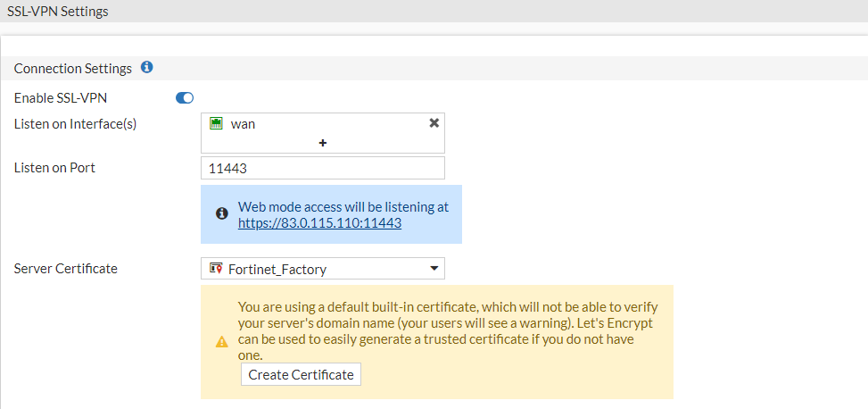Viewport: 868px width, 409px height.
Task: Click the info icon in the blue notice
Action: (x=222, y=214)
